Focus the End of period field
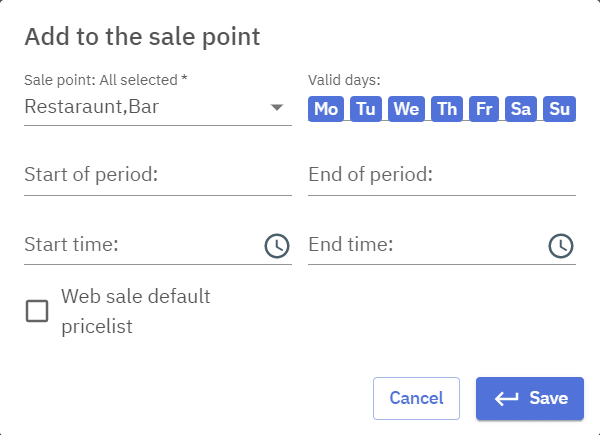600x435 pixels. 441,175
